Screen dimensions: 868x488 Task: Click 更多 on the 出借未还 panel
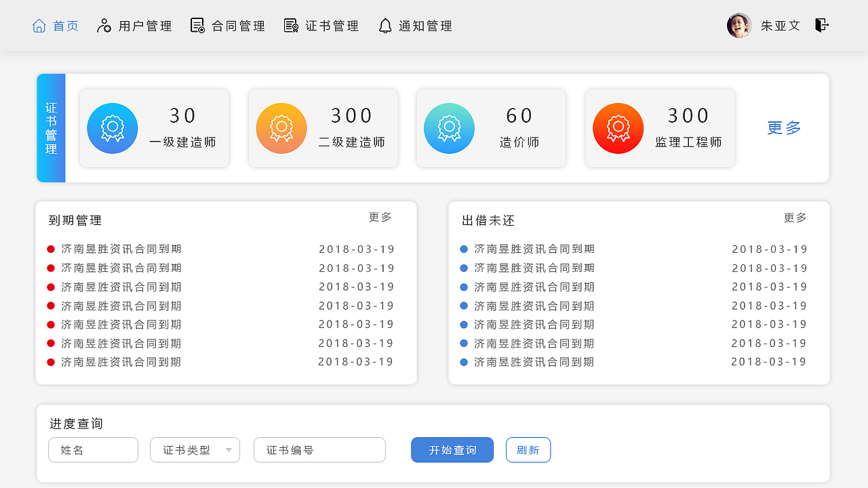(793, 218)
